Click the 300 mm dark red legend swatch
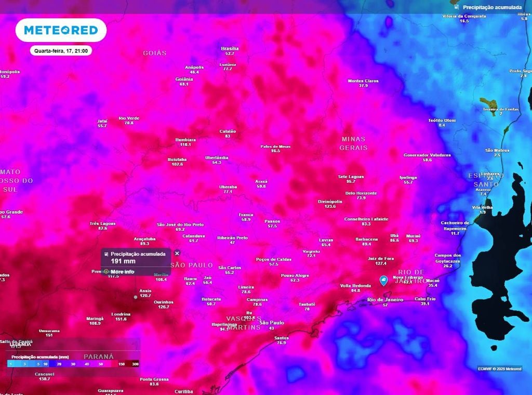 tap(135, 365)
